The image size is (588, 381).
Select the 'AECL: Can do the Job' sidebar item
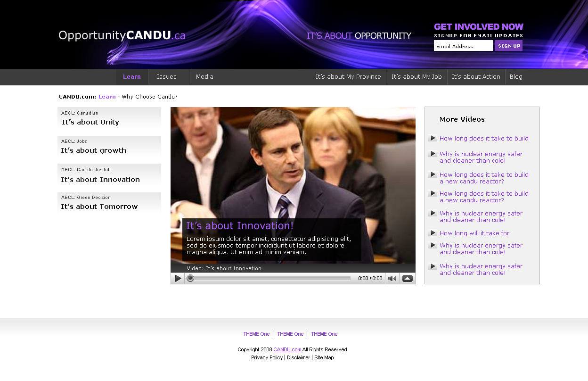point(109,175)
